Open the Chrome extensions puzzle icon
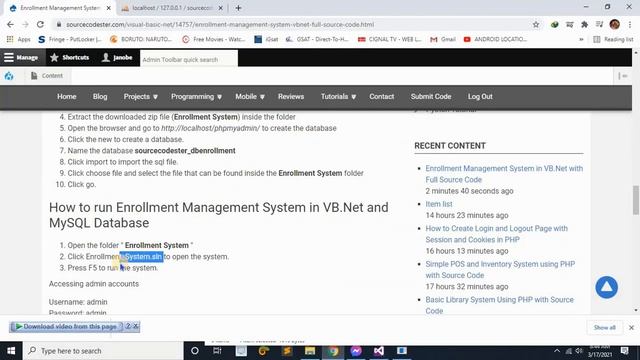Viewport: 640px width, 360px height. click(x=584, y=24)
